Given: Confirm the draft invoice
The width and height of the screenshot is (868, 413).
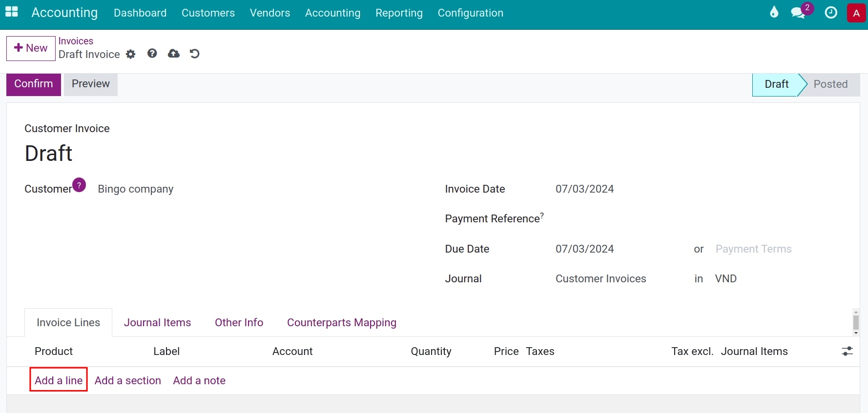Looking at the screenshot, I should [34, 84].
